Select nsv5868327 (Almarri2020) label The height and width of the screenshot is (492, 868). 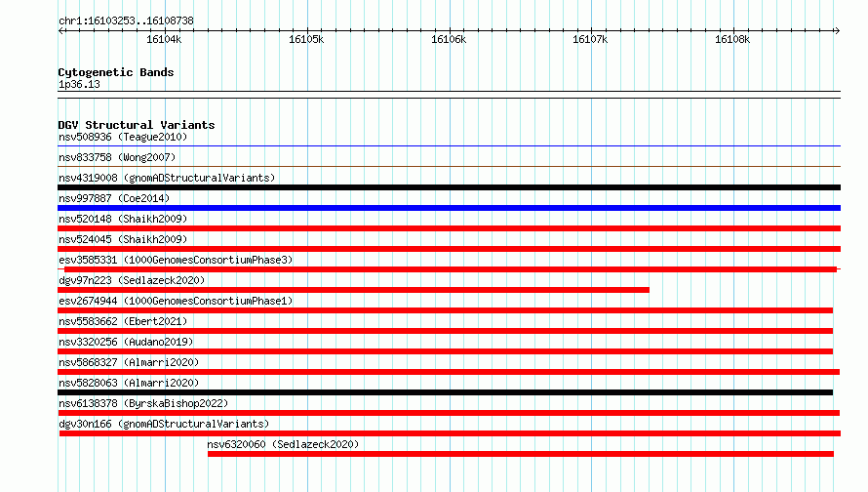(x=129, y=362)
